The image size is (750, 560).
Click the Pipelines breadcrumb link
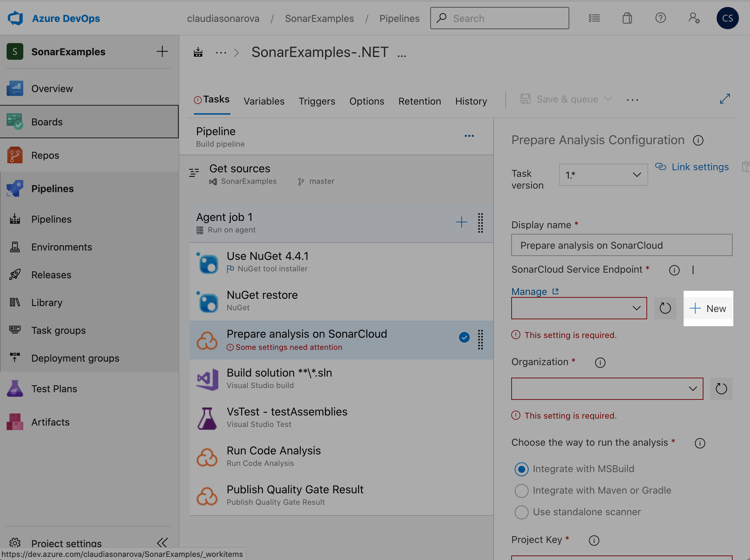click(399, 18)
